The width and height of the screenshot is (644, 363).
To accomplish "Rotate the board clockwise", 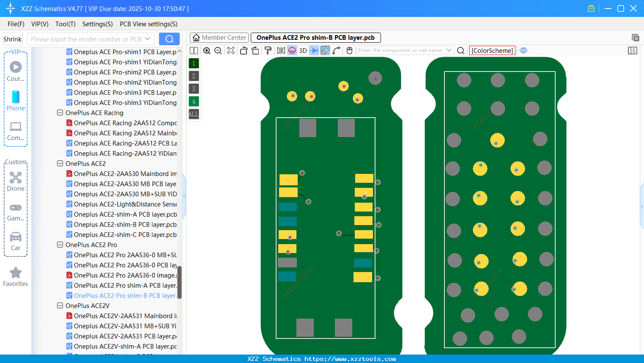I will 255,51.
